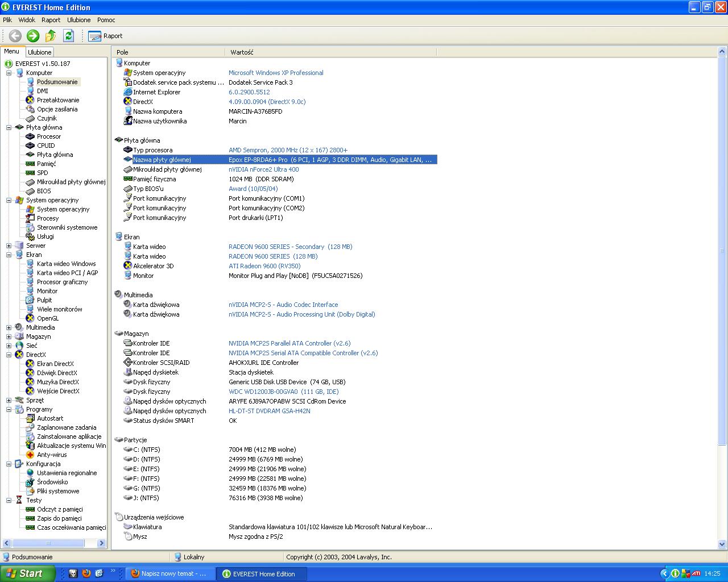
Task: Open the Widok menu
Action: coord(27,20)
